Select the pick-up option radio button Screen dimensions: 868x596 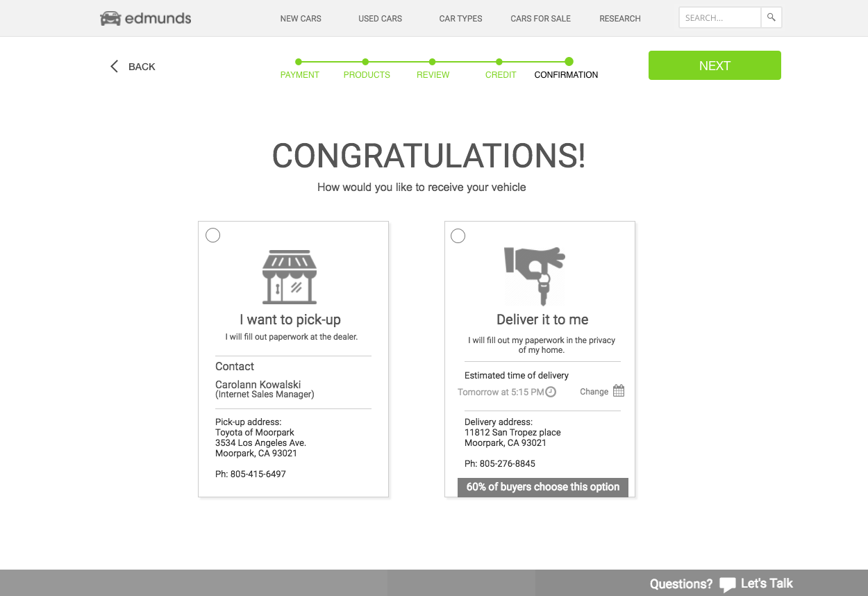point(213,235)
